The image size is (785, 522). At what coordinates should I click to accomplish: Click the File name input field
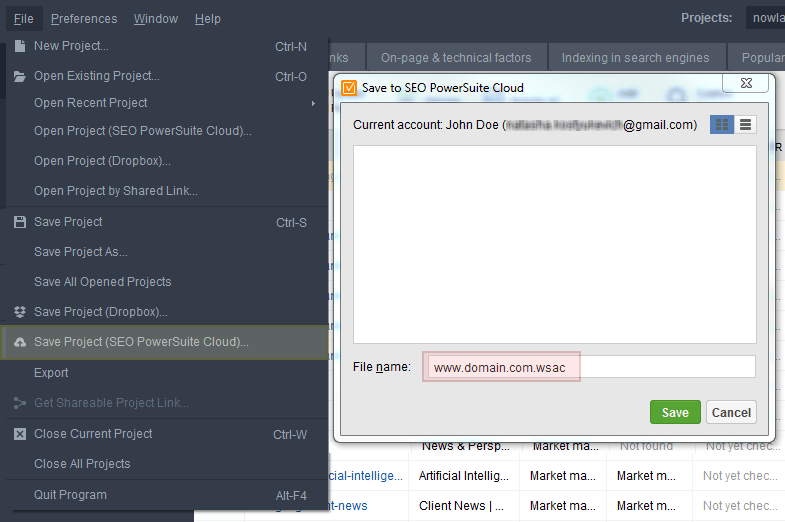coord(591,367)
